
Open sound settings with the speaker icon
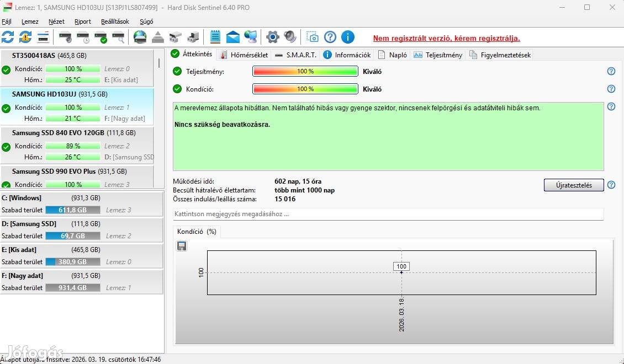(290, 37)
